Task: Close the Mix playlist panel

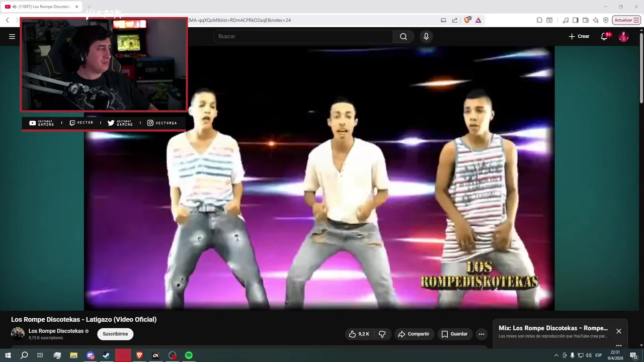Action: click(619, 331)
